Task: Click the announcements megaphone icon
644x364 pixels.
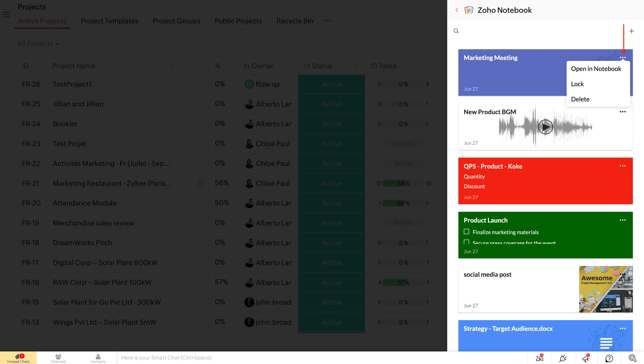Action: pyautogui.click(x=586, y=358)
